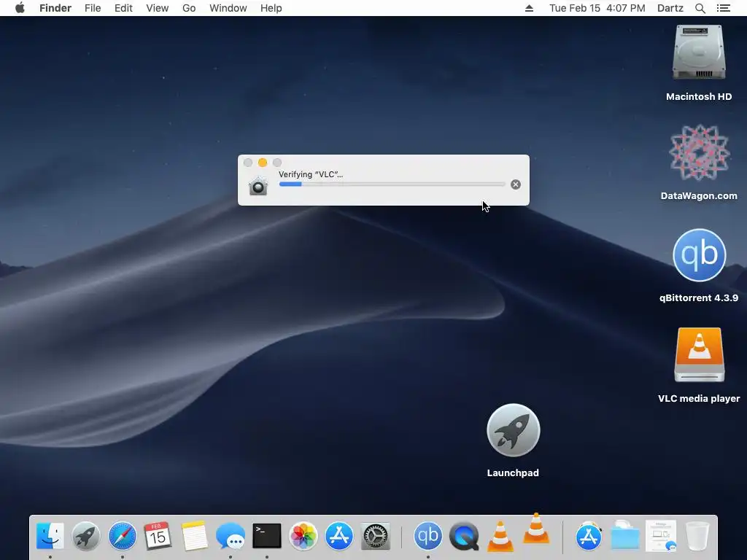The width and height of the screenshot is (747, 560).
Task: Open the Finder menu
Action: pos(55,8)
